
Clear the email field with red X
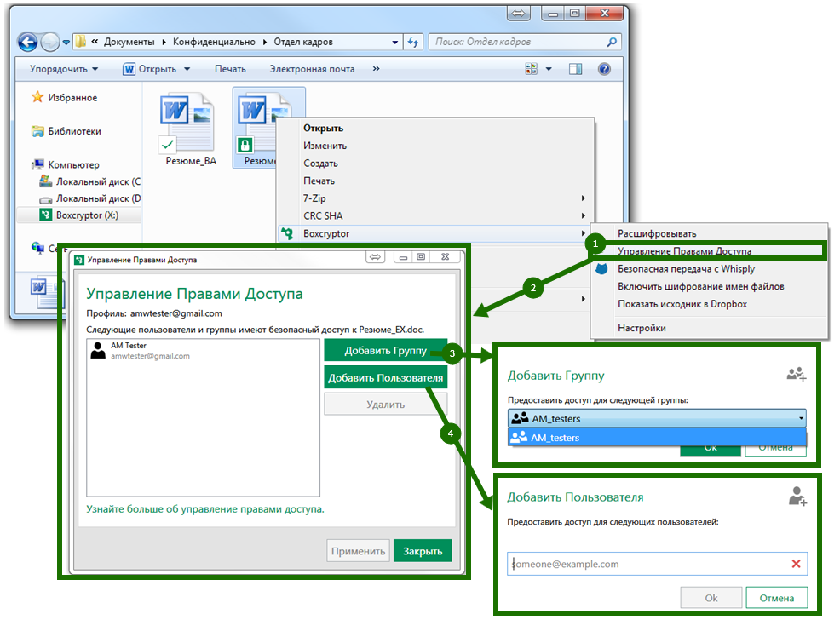click(x=796, y=564)
